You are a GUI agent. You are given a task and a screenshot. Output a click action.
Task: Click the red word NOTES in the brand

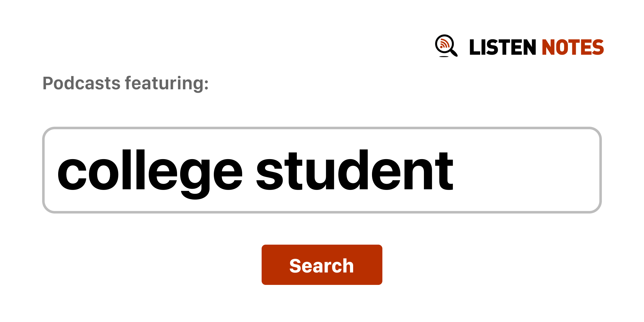click(573, 47)
